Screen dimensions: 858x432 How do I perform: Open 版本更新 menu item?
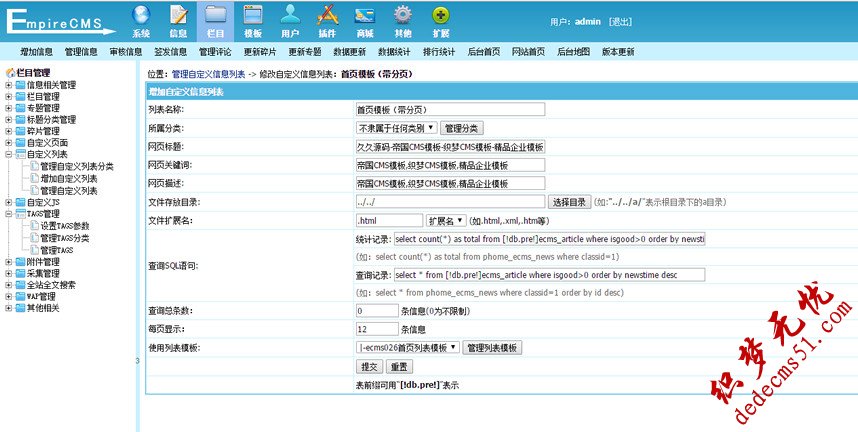pos(618,52)
